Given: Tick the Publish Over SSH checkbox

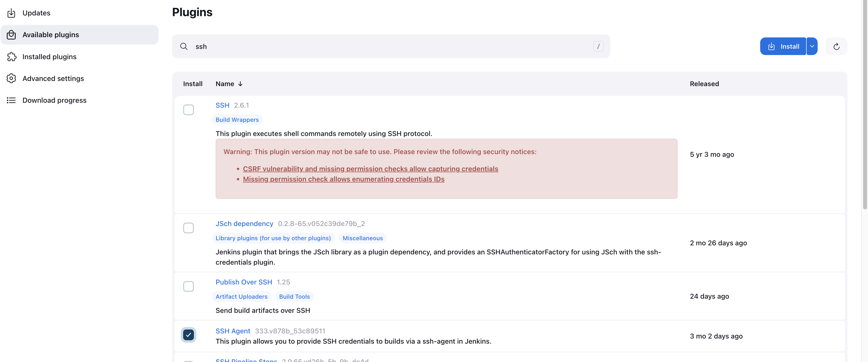Looking at the screenshot, I should [x=188, y=286].
